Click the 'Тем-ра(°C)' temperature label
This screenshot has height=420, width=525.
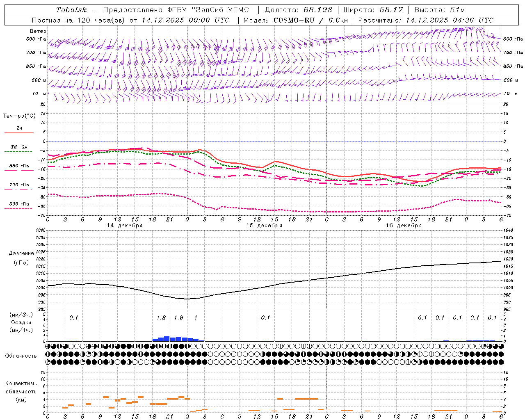click(x=19, y=116)
